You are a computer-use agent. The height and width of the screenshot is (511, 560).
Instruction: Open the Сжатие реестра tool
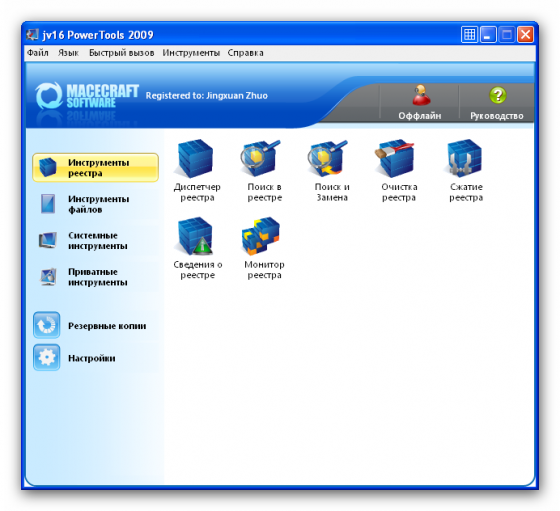pyautogui.click(x=466, y=171)
